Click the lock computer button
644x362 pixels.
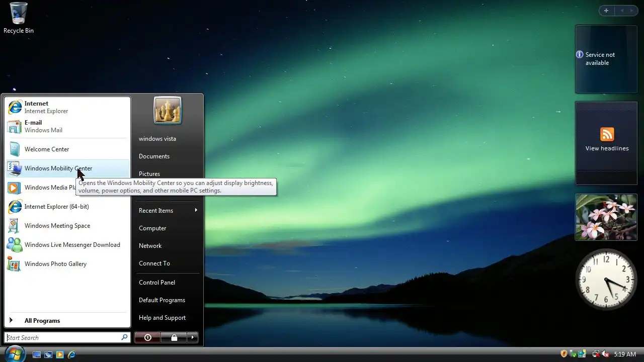pos(174,337)
